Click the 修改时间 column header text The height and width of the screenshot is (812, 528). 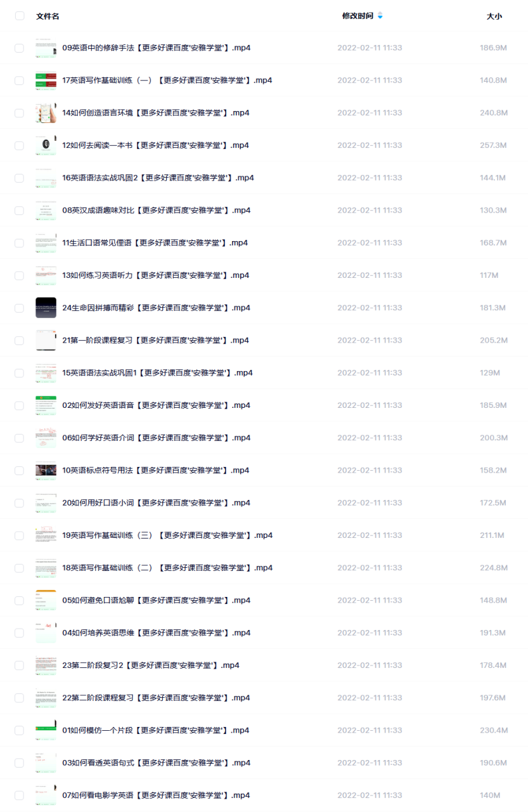pyautogui.click(x=357, y=16)
